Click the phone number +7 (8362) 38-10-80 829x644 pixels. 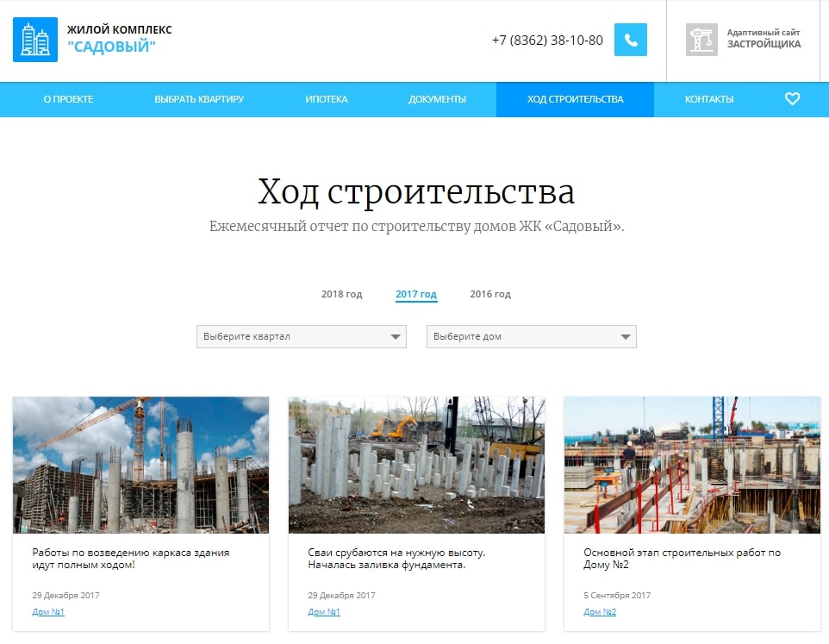(x=547, y=41)
